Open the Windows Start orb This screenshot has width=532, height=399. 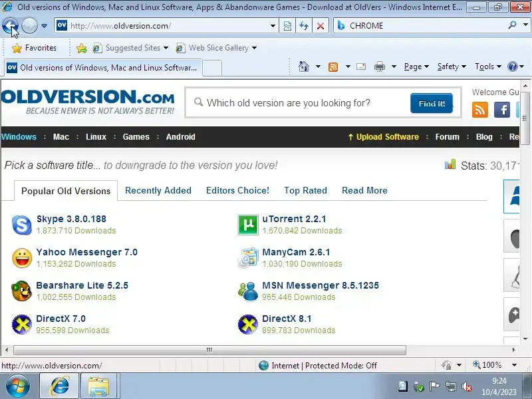18,386
